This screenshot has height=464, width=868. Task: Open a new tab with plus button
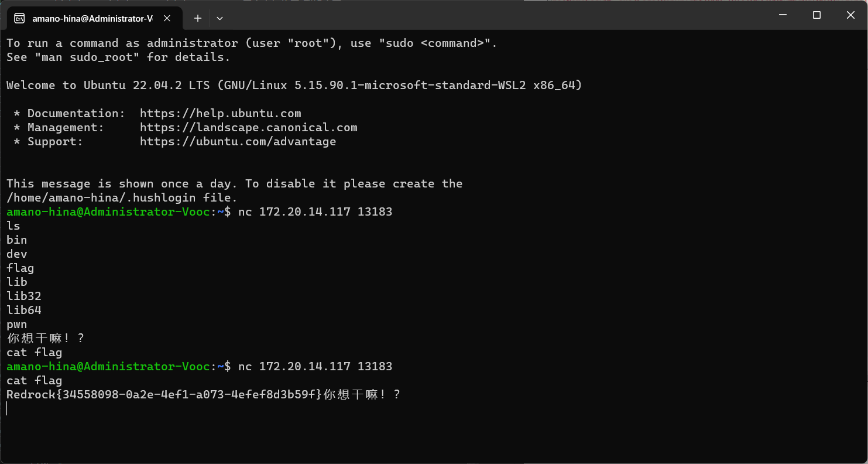(x=198, y=18)
